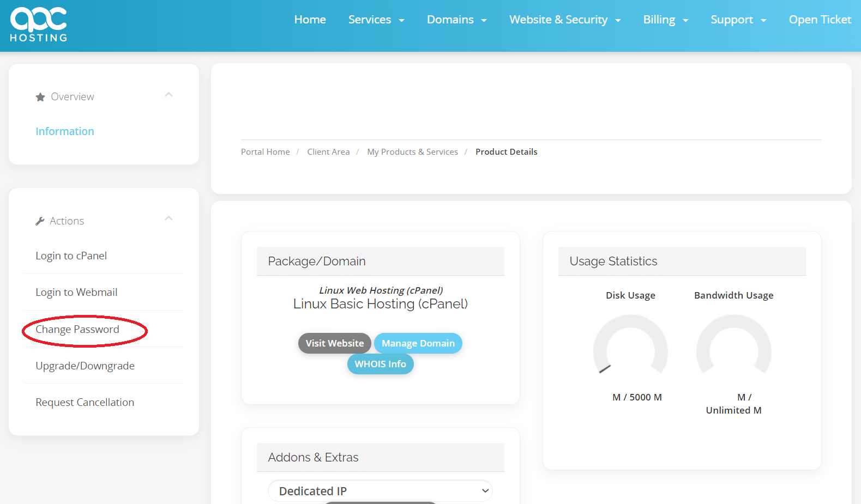This screenshot has width=861, height=504.
Task: Click the 'Unlimited M' bandwidth value
Action: click(x=734, y=410)
